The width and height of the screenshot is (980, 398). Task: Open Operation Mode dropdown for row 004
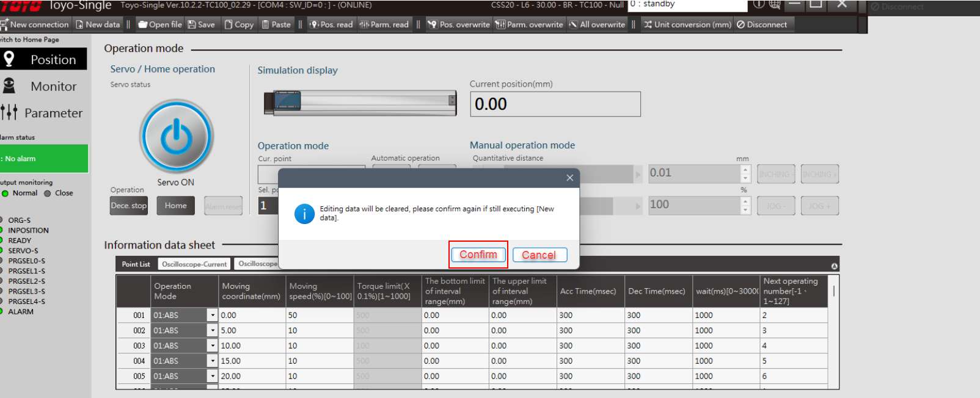pyautogui.click(x=213, y=361)
